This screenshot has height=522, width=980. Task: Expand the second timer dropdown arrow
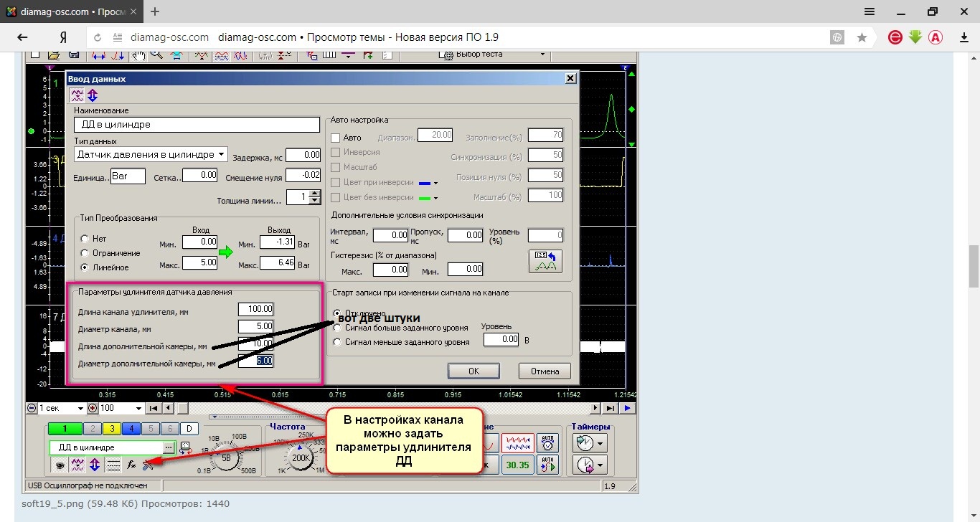click(x=600, y=465)
